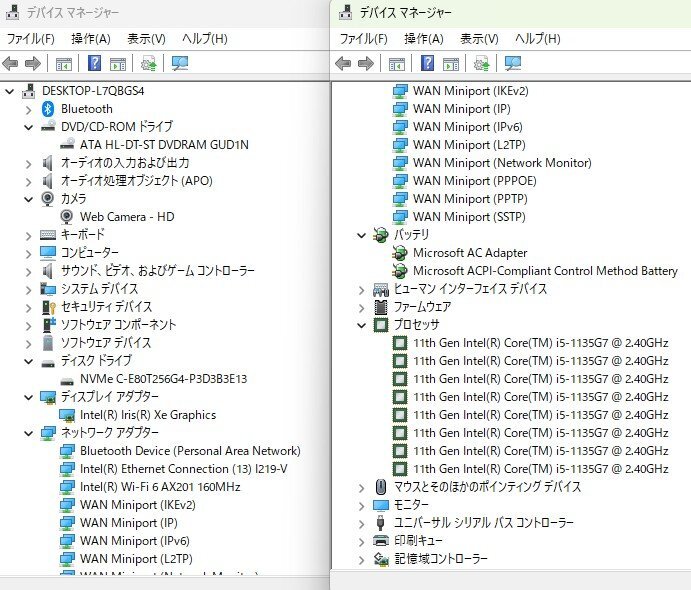Click the USB icon beside ユニバーサル シリアル バス コントローラー

[x=381, y=523]
